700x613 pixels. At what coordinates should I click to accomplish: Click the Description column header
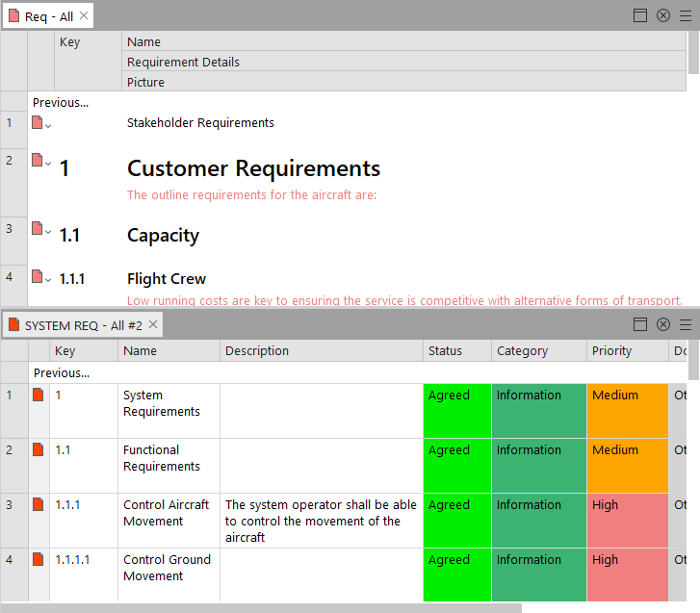pyautogui.click(x=322, y=350)
